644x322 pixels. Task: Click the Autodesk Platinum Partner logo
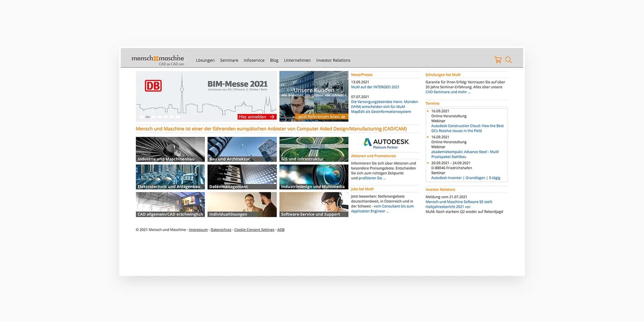pyautogui.click(x=386, y=143)
